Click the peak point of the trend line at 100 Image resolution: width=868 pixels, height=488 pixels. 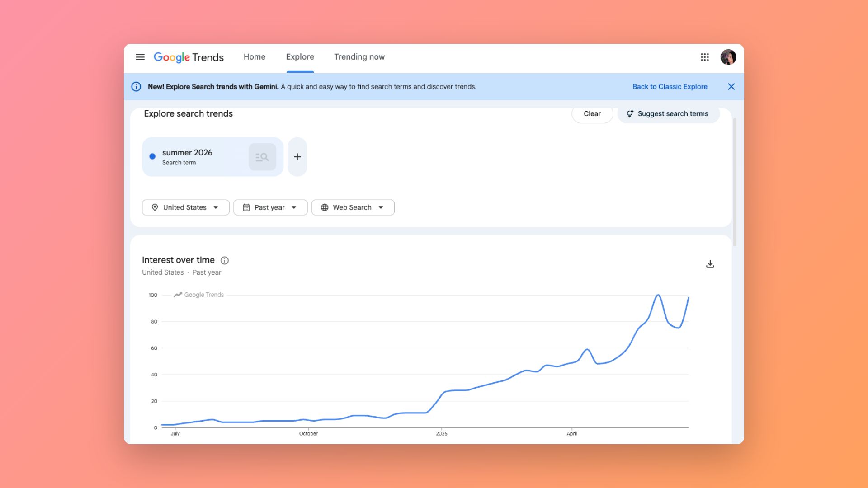[x=658, y=295]
